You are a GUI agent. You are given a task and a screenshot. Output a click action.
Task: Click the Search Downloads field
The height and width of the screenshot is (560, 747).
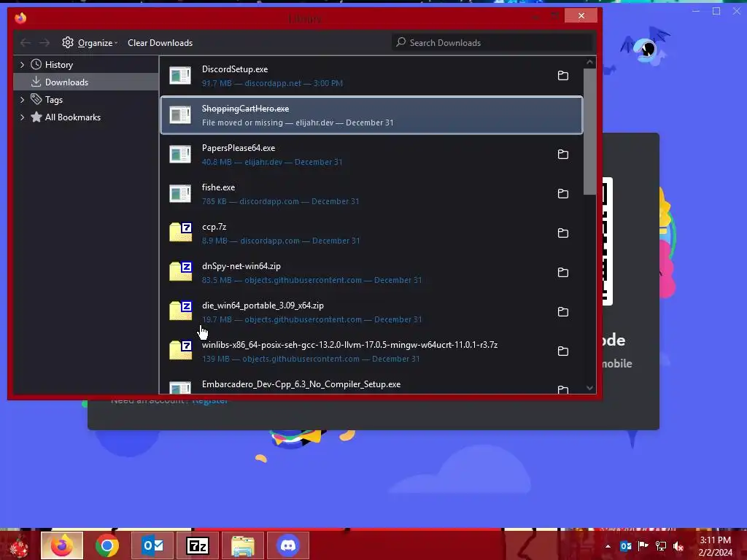tap(492, 43)
